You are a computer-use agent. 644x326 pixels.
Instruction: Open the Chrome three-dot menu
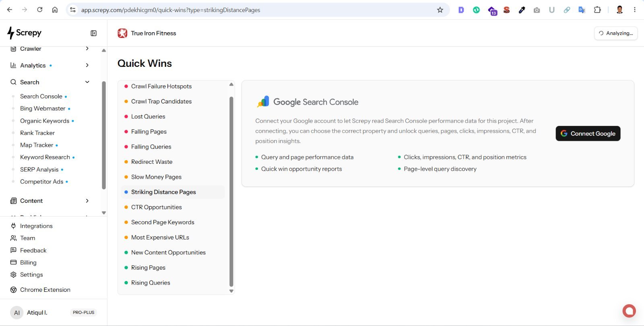(x=635, y=10)
